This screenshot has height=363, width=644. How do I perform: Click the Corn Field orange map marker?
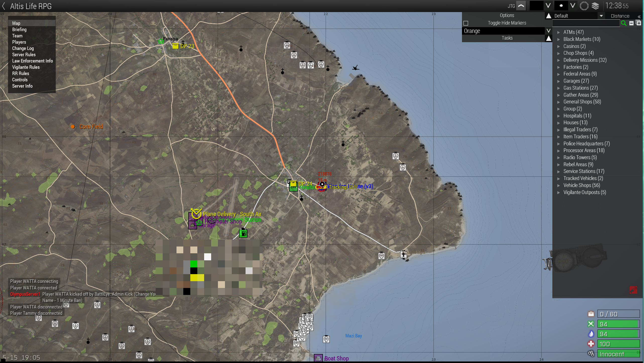point(73,127)
